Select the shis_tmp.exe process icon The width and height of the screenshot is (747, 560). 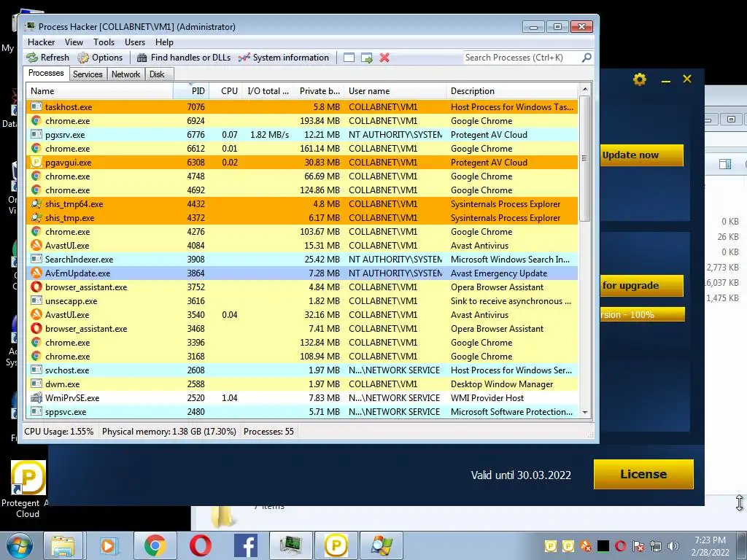coord(36,217)
